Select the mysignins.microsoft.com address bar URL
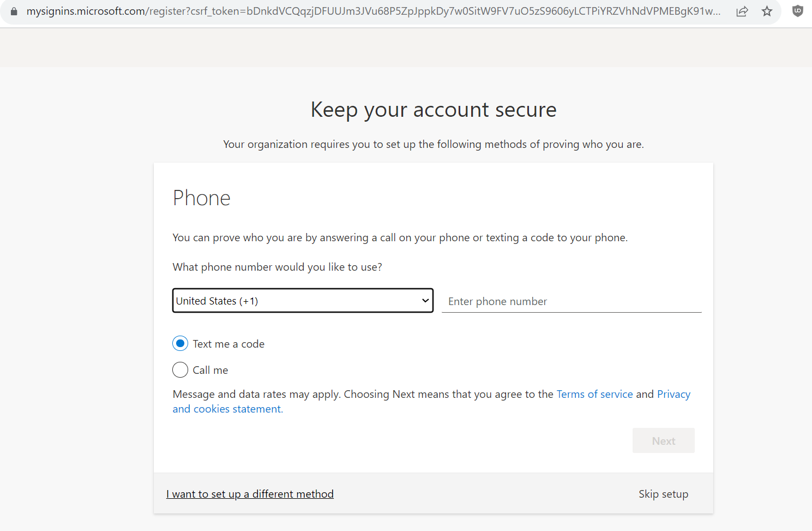The width and height of the screenshot is (812, 531). [373, 11]
